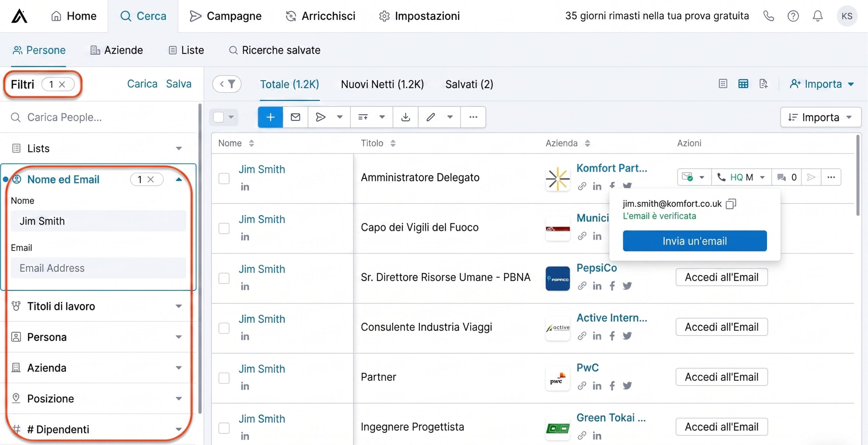Click the Komfort Part... company logo
The height and width of the screenshot is (445, 868).
point(557,179)
